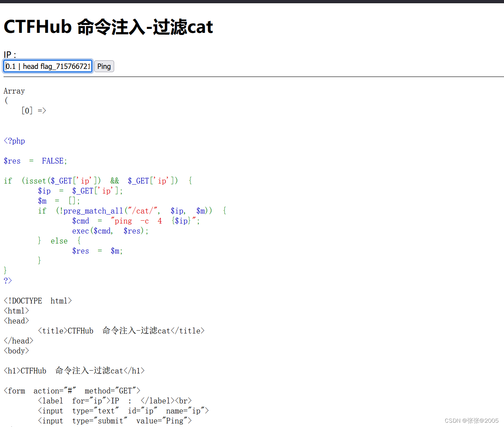Click the '$cmd = "ping -c 4 {$ip}"' line
Viewport: 504px width, 427px height.
pos(136,221)
